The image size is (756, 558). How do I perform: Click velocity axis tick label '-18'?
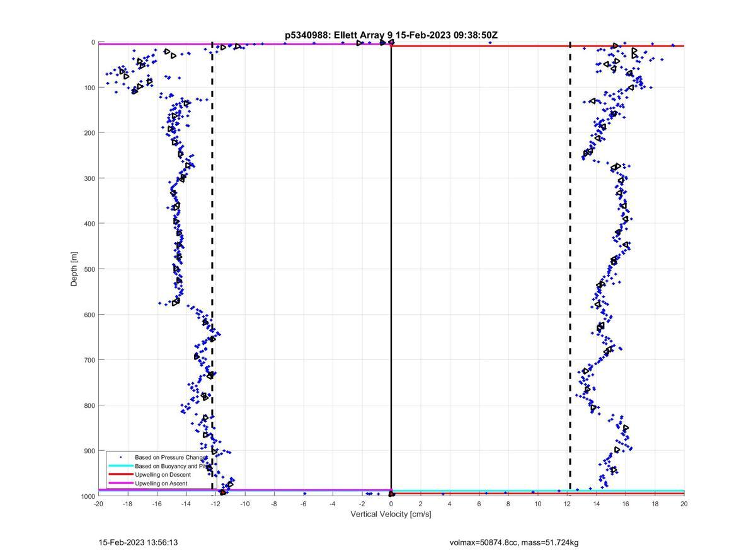(x=127, y=504)
